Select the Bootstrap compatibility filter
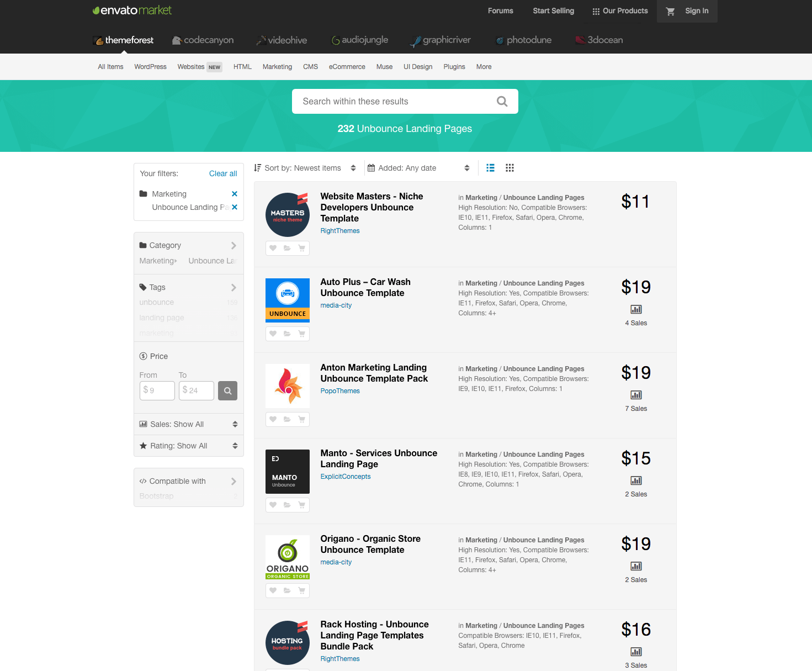Image resolution: width=812 pixels, height=671 pixels. (156, 496)
